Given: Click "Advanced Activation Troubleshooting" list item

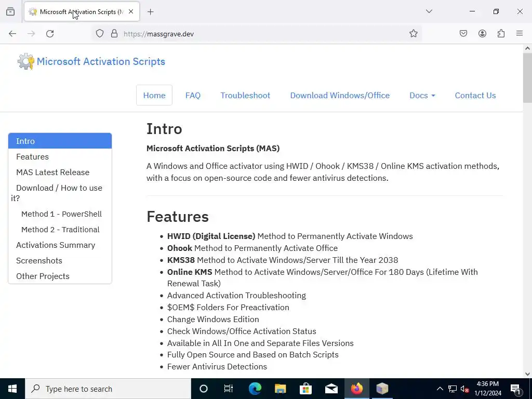Looking at the screenshot, I should point(236,296).
